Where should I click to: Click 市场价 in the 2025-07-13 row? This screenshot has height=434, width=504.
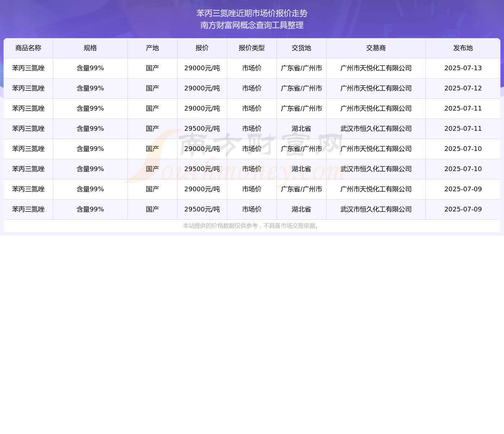tap(252, 68)
